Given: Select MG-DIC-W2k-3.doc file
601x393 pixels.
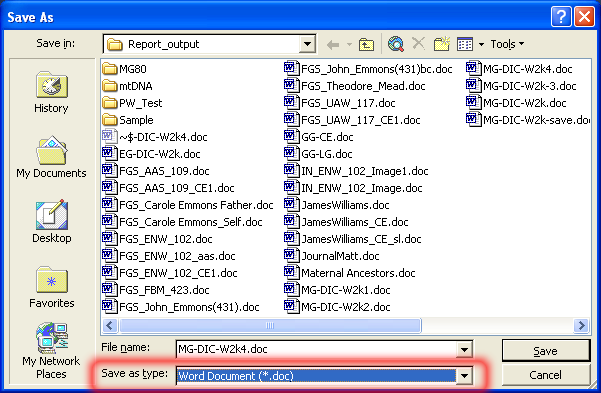Looking at the screenshot, I should (x=521, y=86).
